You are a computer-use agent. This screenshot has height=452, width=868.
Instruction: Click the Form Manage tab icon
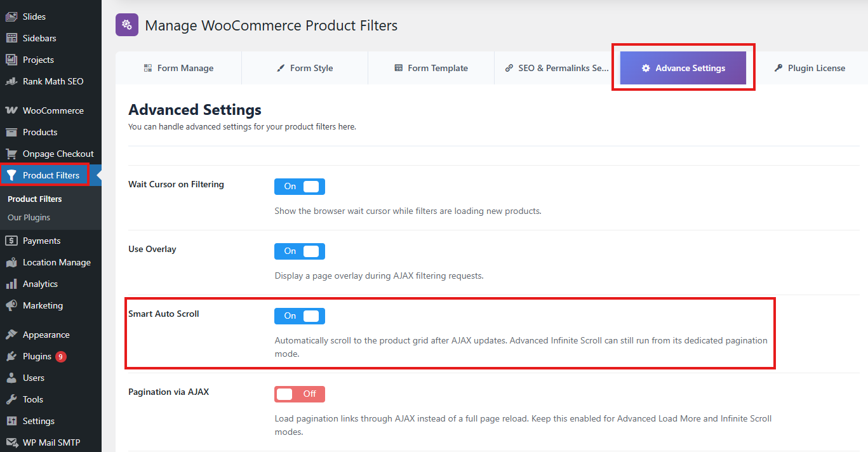click(x=148, y=68)
